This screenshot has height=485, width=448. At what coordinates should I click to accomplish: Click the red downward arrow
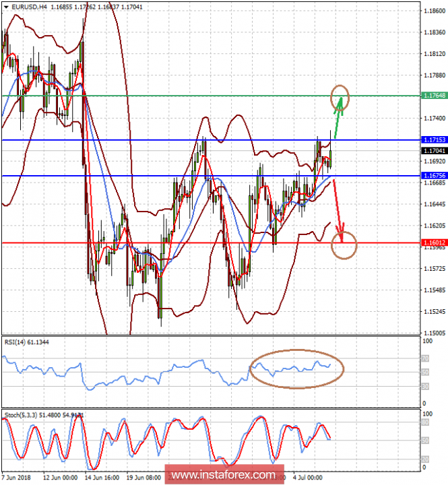pyautogui.click(x=338, y=204)
